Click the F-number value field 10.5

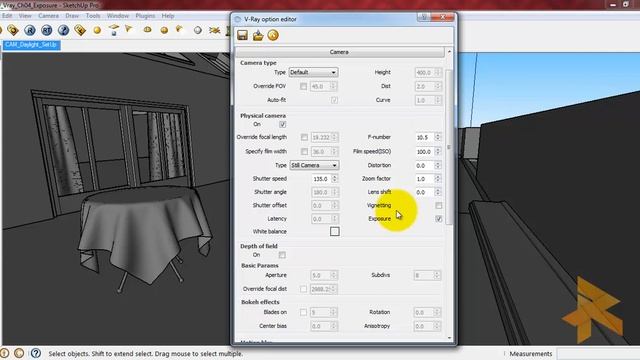[425, 137]
